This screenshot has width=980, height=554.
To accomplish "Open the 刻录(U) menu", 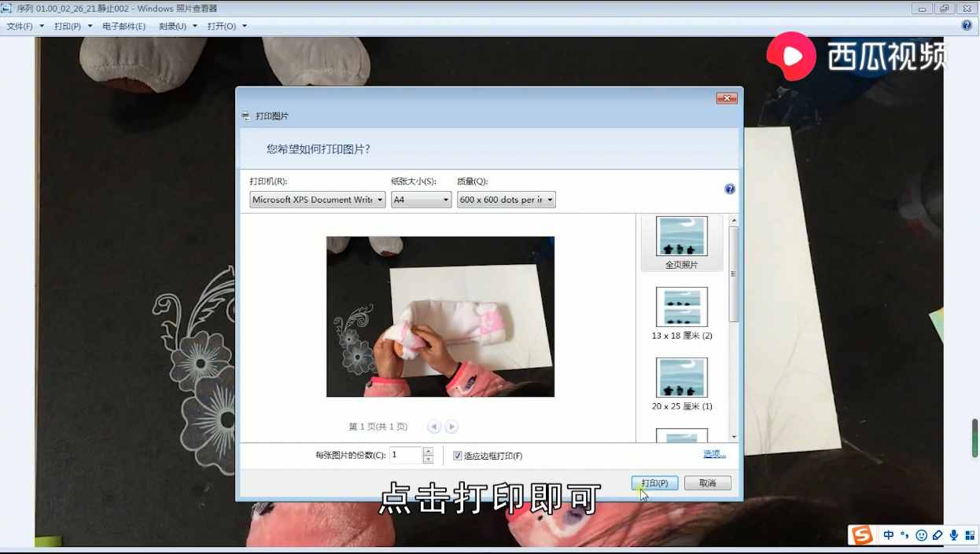I will (178, 26).
